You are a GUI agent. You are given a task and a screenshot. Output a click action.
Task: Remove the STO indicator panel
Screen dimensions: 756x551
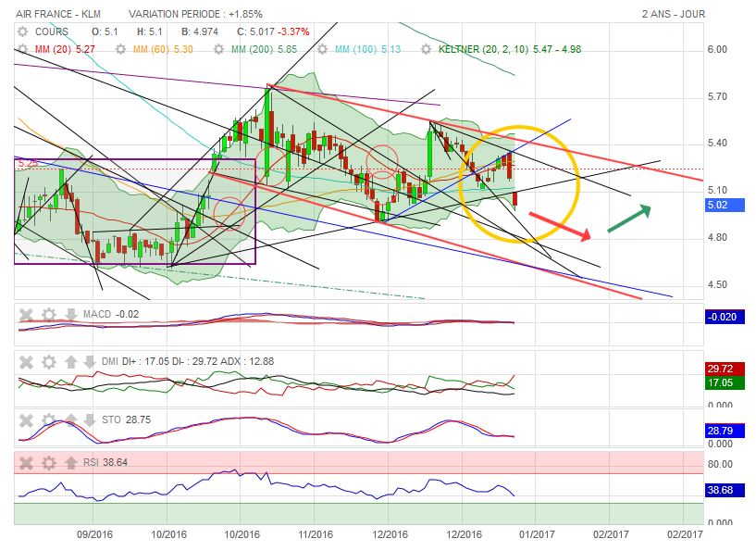pyautogui.click(x=26, y=420)
